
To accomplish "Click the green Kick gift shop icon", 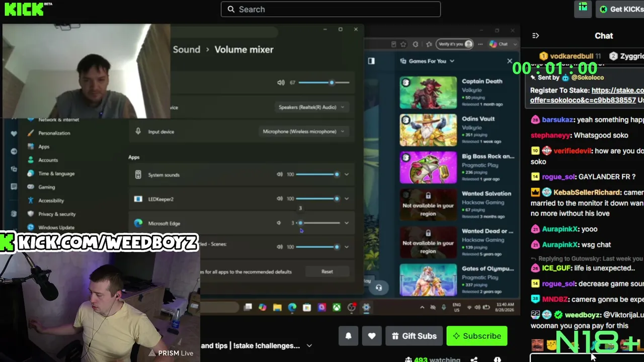I will 583,9.
